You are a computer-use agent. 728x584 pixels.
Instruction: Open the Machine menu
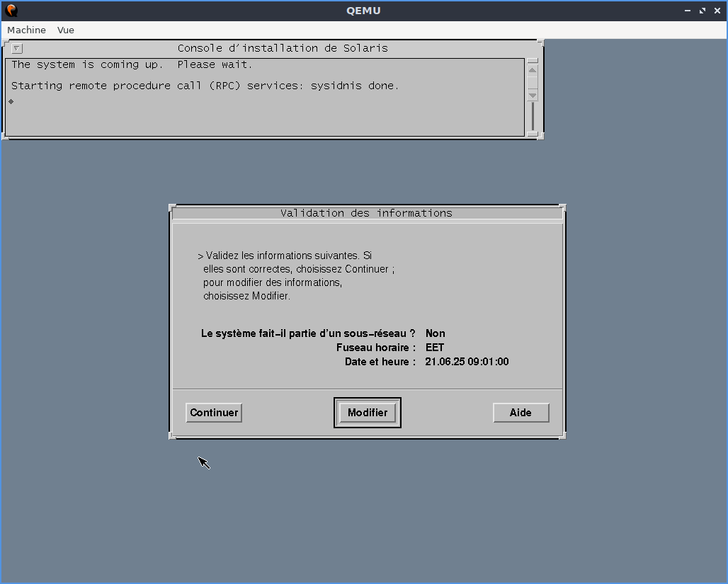26,30
